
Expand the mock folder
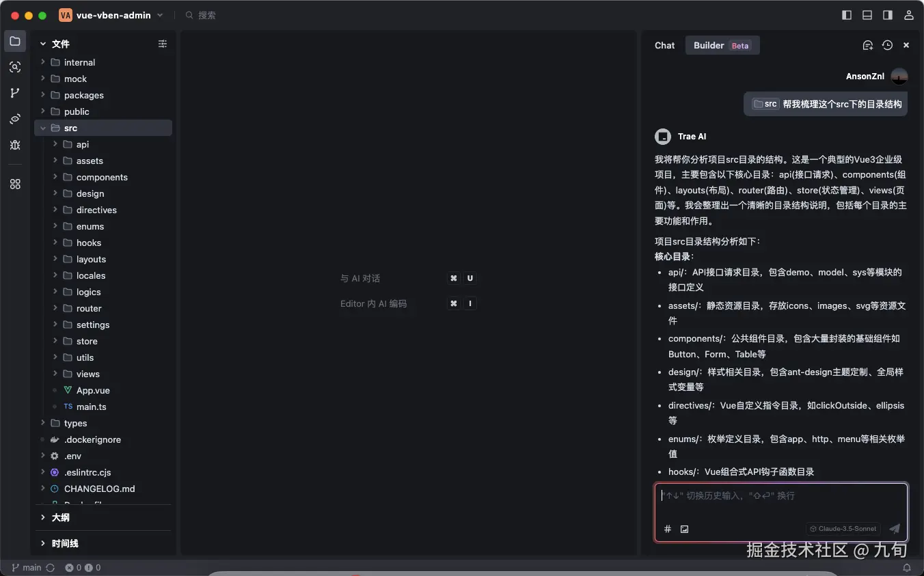tap(103, 79)
